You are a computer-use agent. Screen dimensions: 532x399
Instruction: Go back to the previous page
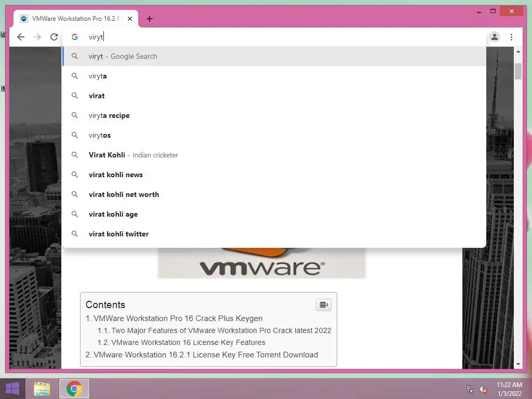pyautogui.click(x=21, y=37)
